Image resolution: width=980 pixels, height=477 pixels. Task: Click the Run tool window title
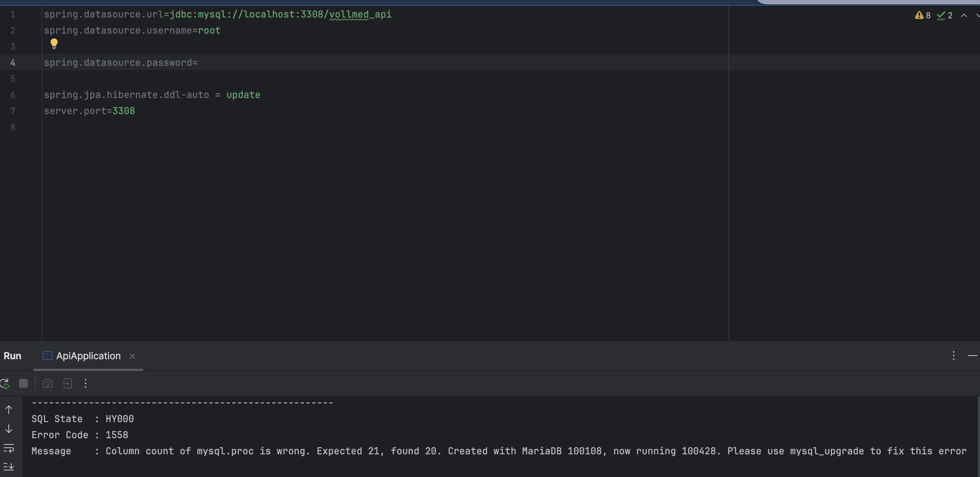(x=12, y=356)
